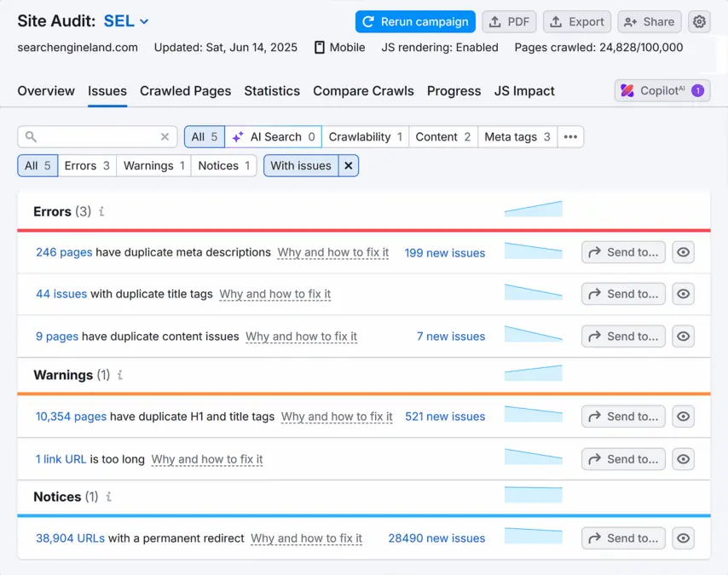Open the Copilot AI panel

pyautogui.click(x=662, y=90)
